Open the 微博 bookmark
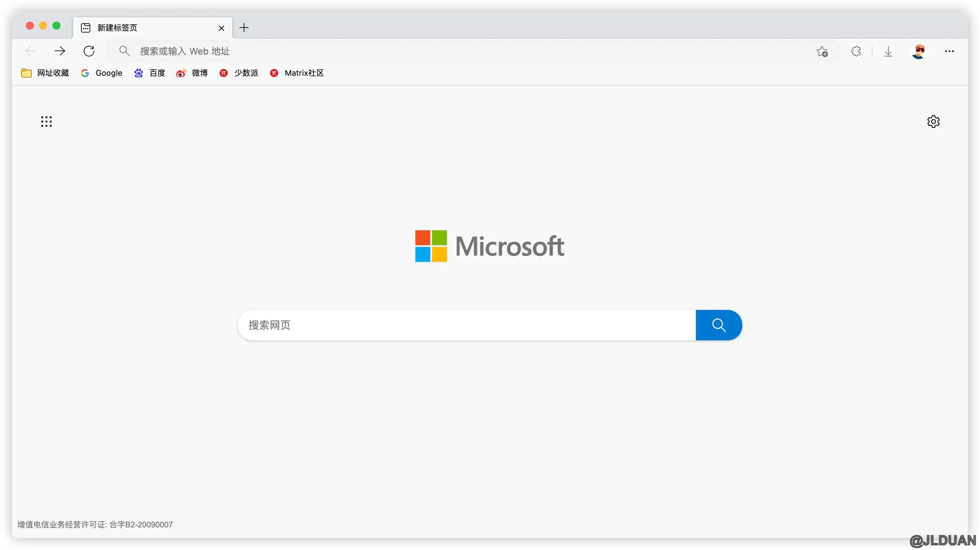This screenshot has height=550, width=980. pyautogui.click(x=192, y=73)
